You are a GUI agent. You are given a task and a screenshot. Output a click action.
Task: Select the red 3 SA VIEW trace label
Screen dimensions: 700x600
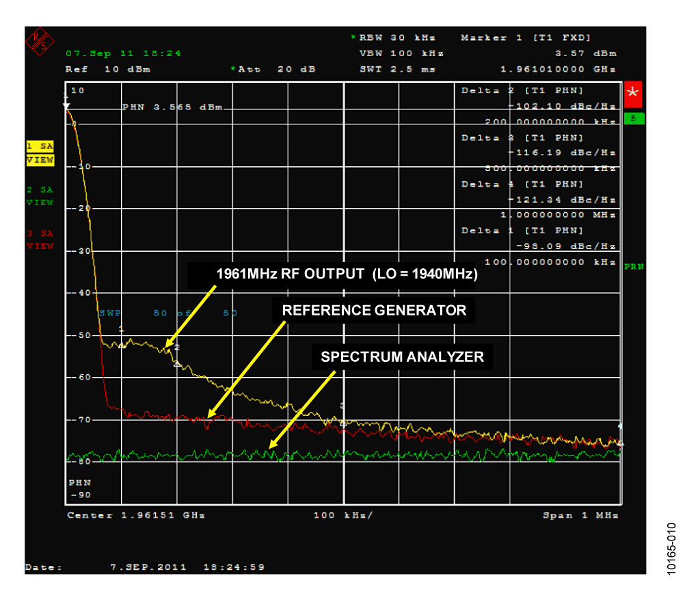click(40, 239)
